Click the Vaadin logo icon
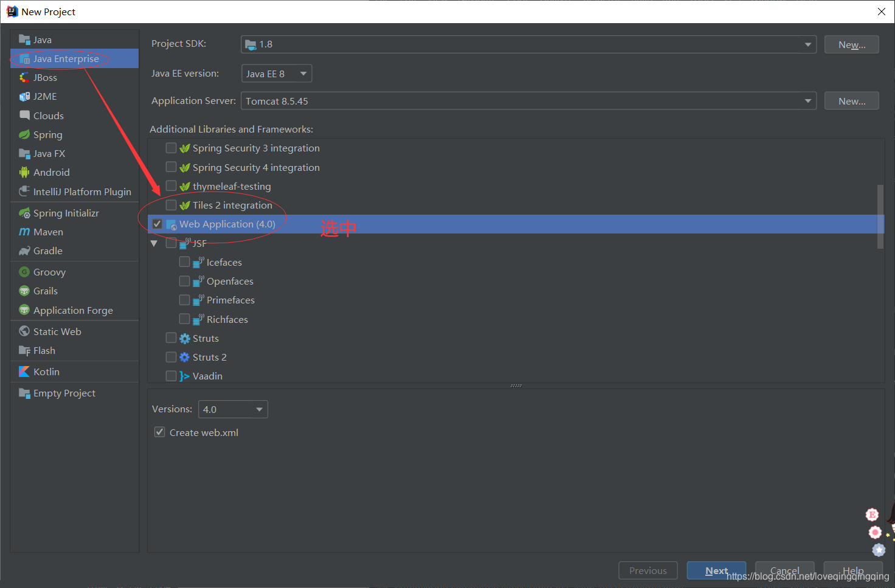 click(185, 376)
